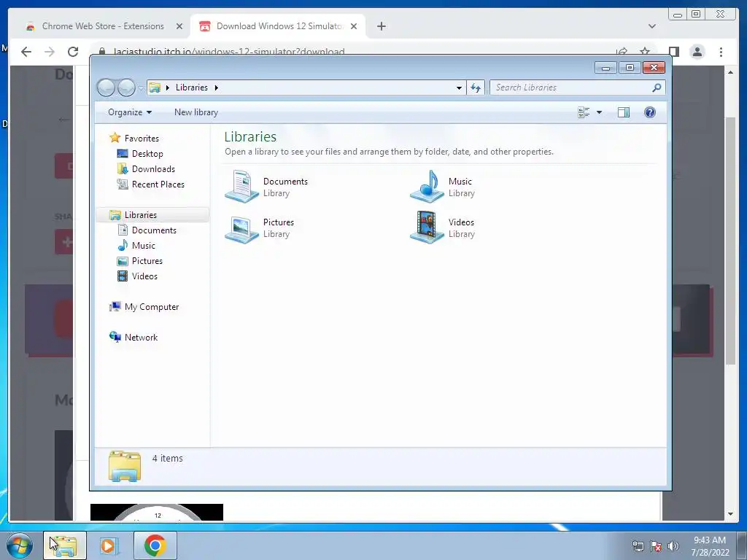The image size is (747, 560).
Task: Open Action Center flag tray icon
Action: tap(656, 546)
